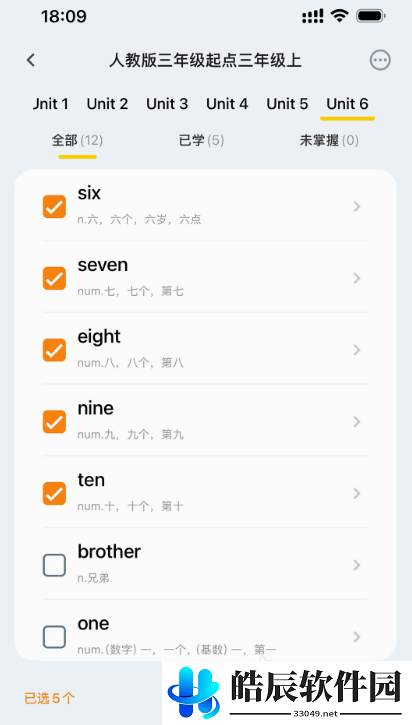Switch to the Unit 3 tab
Image resolution: width=412 pixels, height=725 pixels.
[x=167, y=104]
